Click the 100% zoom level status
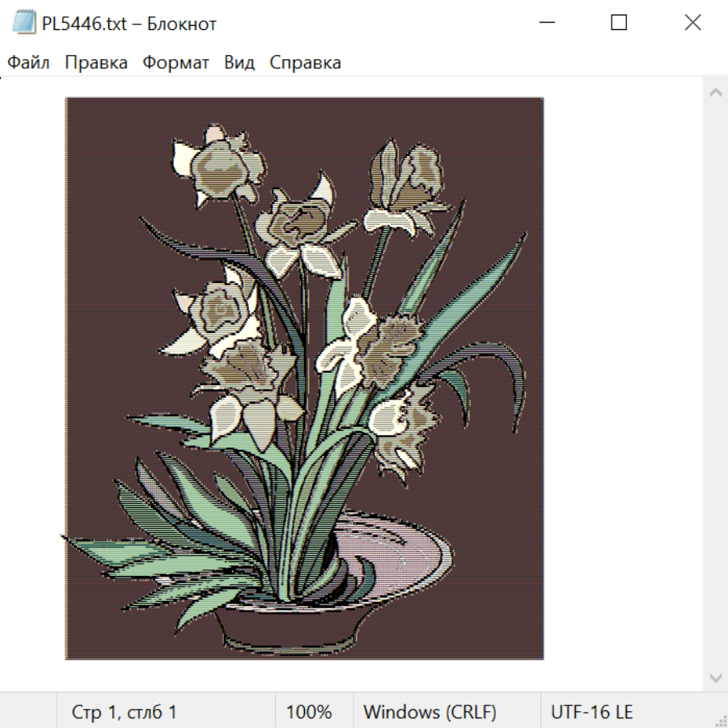The image size is (728, 728). pos(309,711)
